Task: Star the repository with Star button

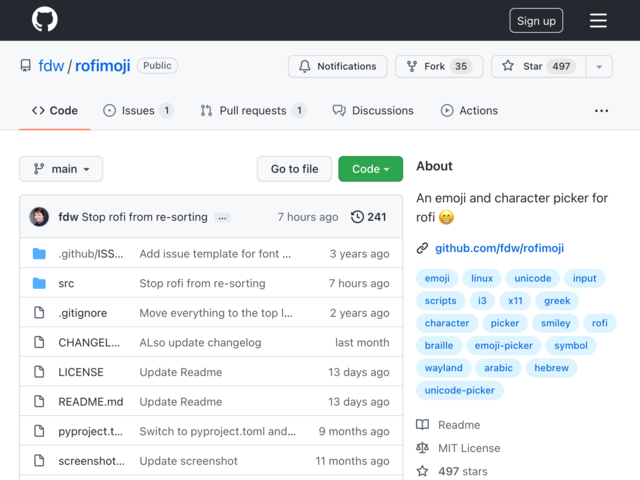Action: (x=538, y=66)
